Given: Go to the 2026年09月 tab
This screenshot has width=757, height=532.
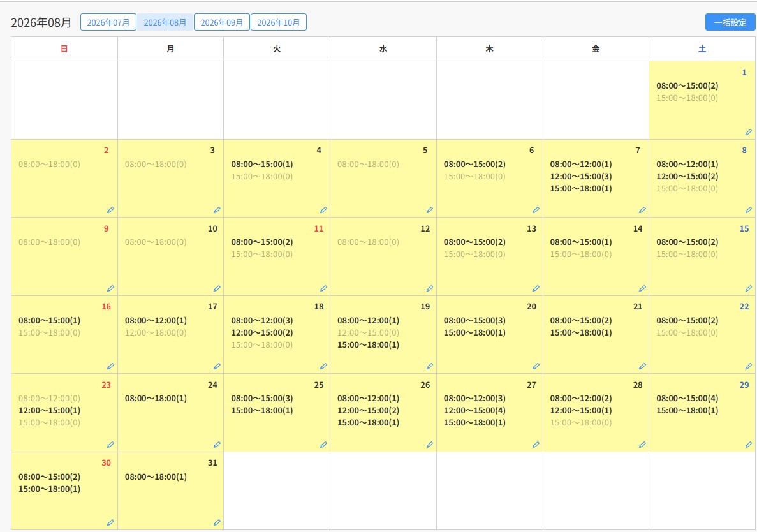Looking at the screenshot, I should click(221, 22).
